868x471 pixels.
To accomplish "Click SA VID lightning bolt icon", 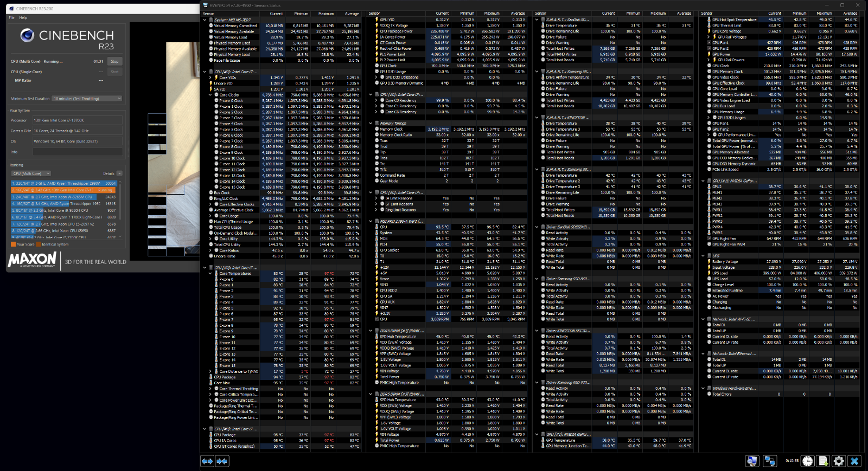I will coord(211,89).
